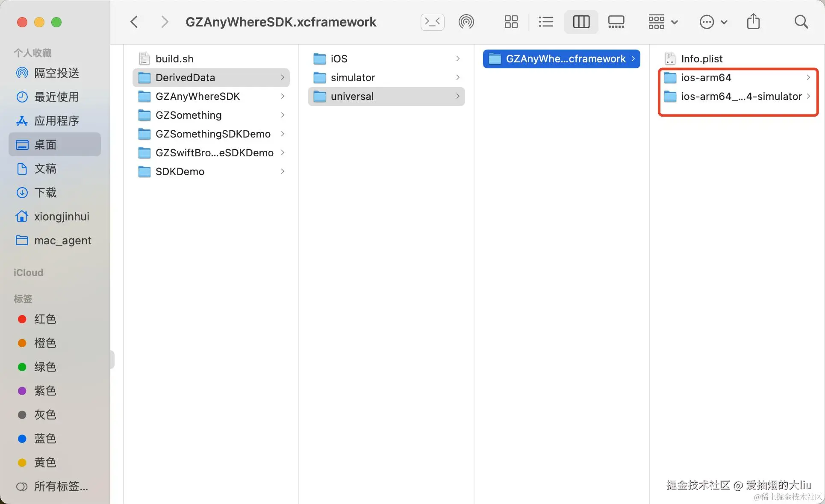
Task: Open the more actions ellipsis menu
Action: coord(713,22)
